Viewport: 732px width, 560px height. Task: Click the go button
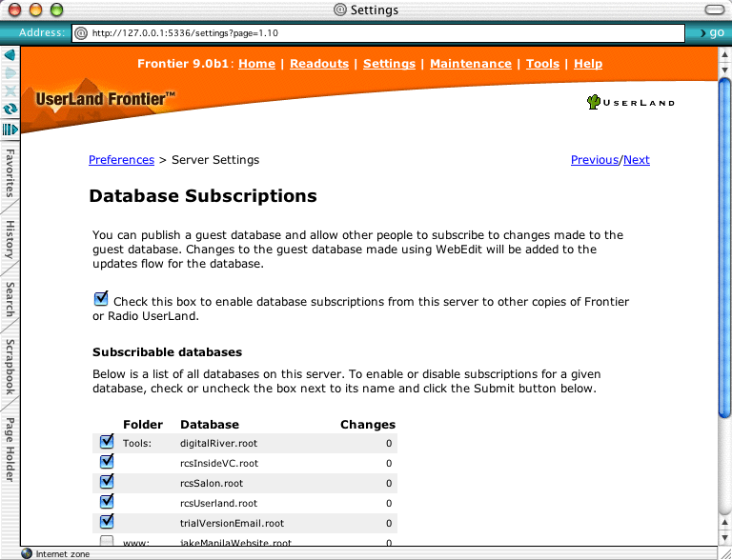[x=712, y=32]
